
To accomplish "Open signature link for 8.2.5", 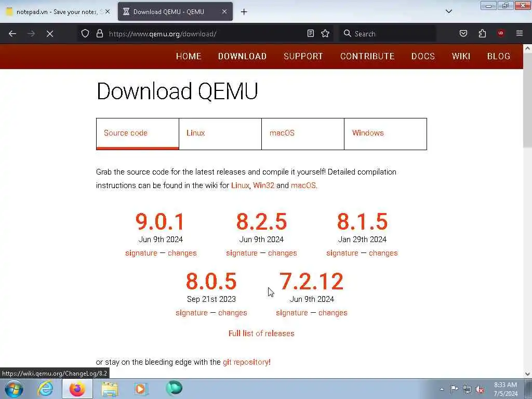I will (242, 253).
